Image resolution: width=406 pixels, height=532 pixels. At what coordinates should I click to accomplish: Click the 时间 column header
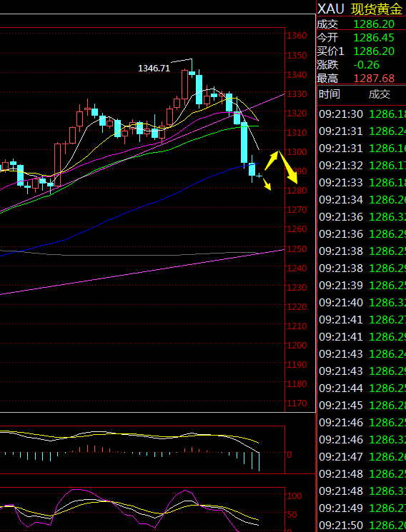[x=330, y=94]
